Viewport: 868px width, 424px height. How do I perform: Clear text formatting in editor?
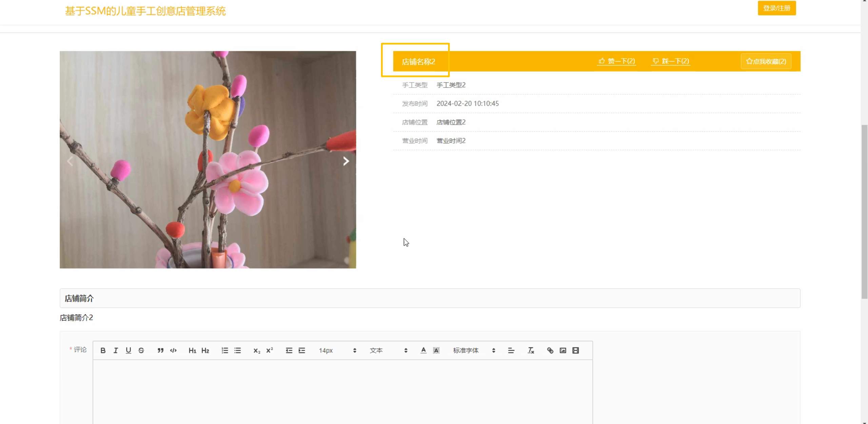point(531,350)
